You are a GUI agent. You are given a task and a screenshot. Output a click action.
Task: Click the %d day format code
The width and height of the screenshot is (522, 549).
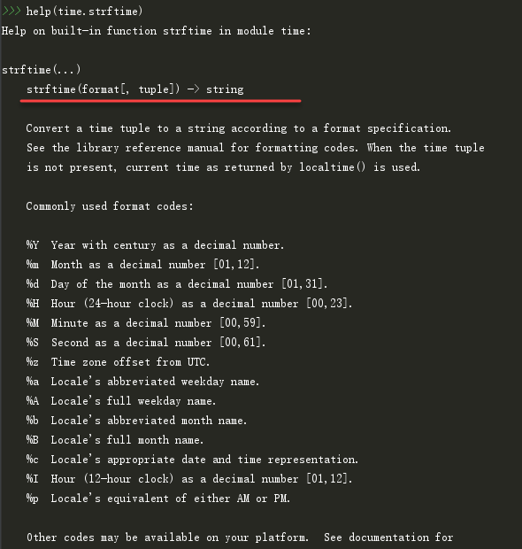(33, 284)
